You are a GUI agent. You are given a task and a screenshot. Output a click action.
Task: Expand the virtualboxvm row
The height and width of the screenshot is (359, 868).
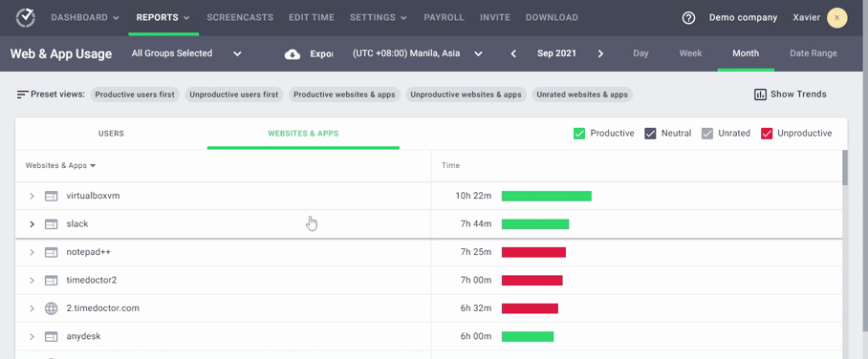pos(32,196)
